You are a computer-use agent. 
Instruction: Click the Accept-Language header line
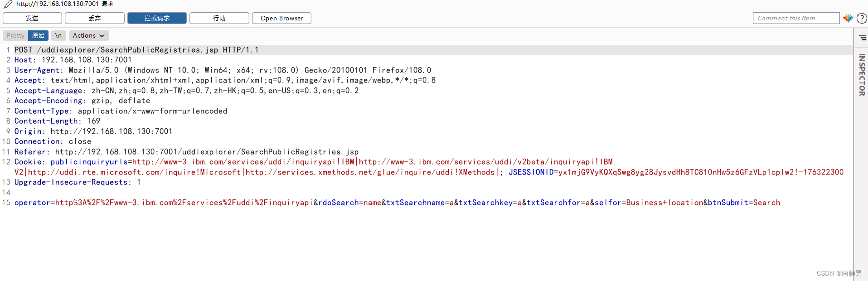[x=186, y=91]
